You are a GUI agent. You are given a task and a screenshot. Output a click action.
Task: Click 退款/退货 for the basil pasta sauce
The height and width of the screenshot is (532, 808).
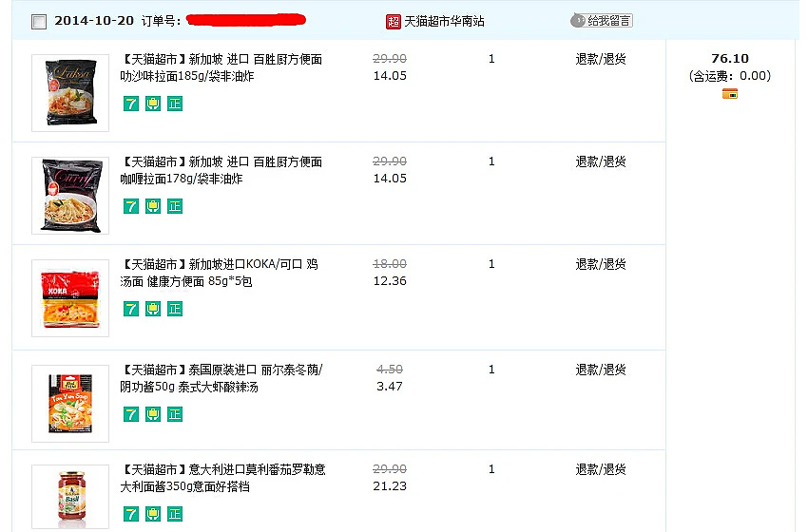coord(601,469)
